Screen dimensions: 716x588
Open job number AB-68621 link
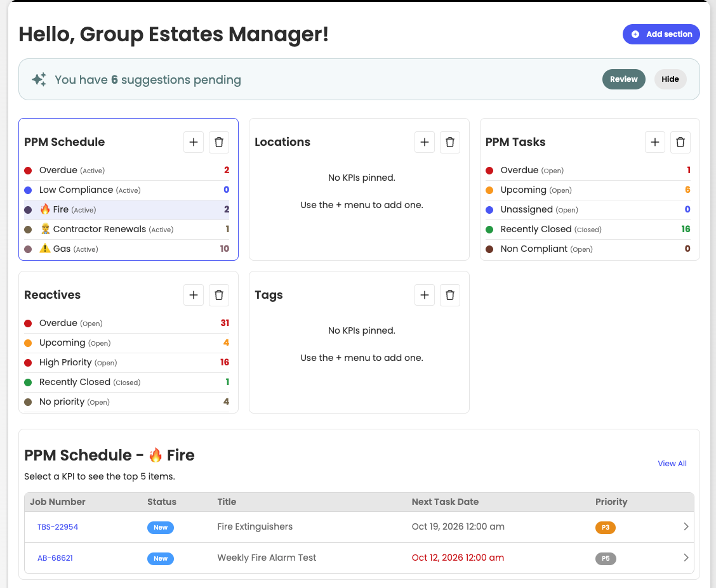pyautogui.click(x=55, y=558)
